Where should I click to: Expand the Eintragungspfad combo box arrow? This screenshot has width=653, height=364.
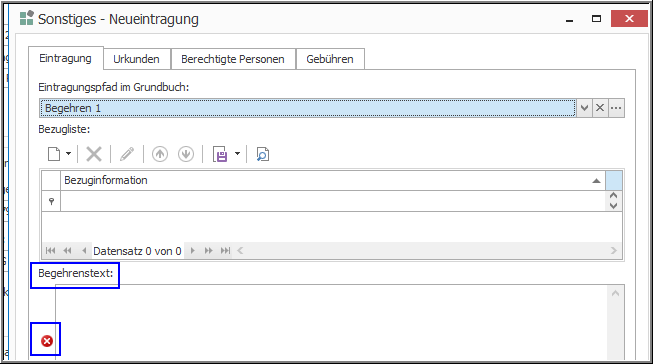[584, 108]
